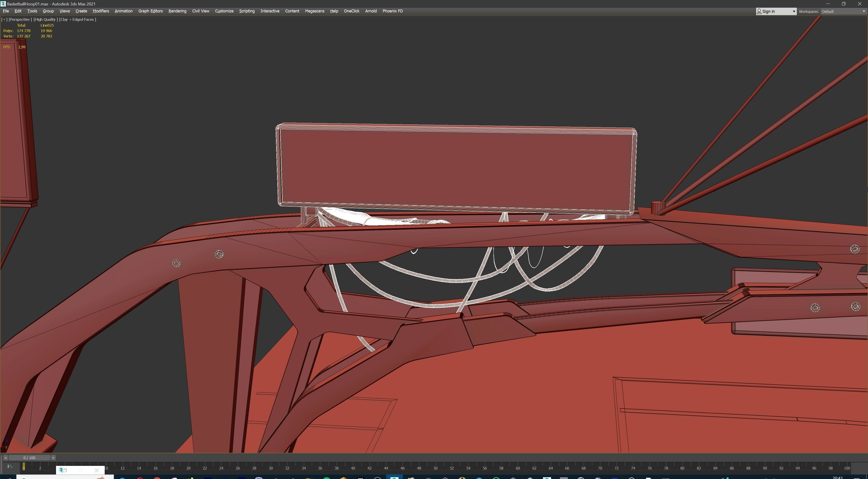This screenshot has height=479, width=868.
Task: Click the 3ds Max icon in floating window
Action: point(61,470)
